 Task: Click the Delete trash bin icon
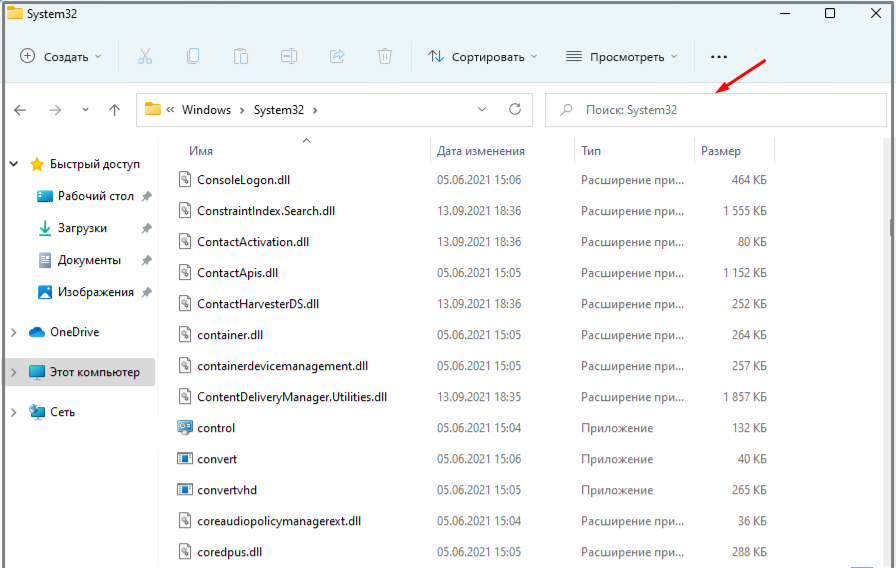click(385, 57)
